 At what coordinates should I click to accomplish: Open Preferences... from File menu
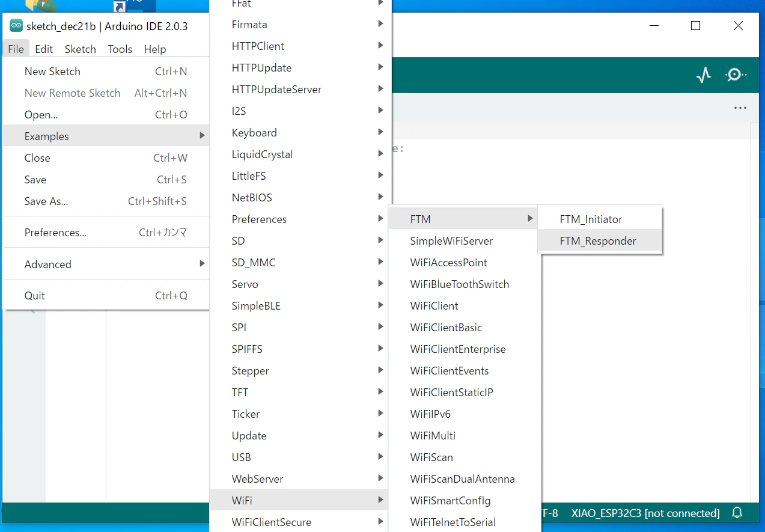tap(106, 233)
